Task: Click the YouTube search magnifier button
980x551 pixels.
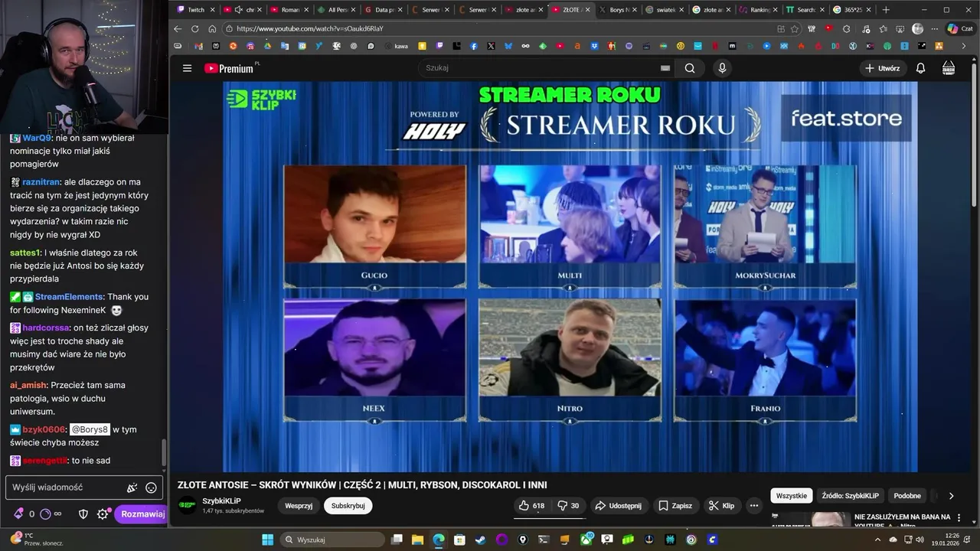Action: tap(690, 68)
